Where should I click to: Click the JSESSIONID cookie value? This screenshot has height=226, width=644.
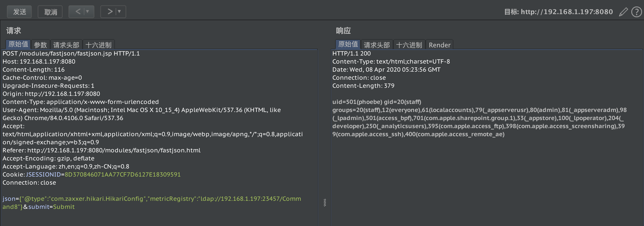(x=123, y=175)
